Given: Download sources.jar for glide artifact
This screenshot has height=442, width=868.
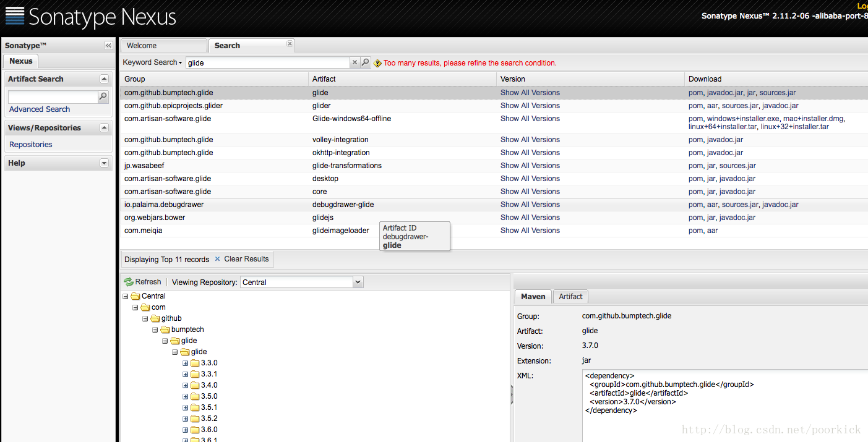Looking at the screenshot, I should click(x=778, y=93).
